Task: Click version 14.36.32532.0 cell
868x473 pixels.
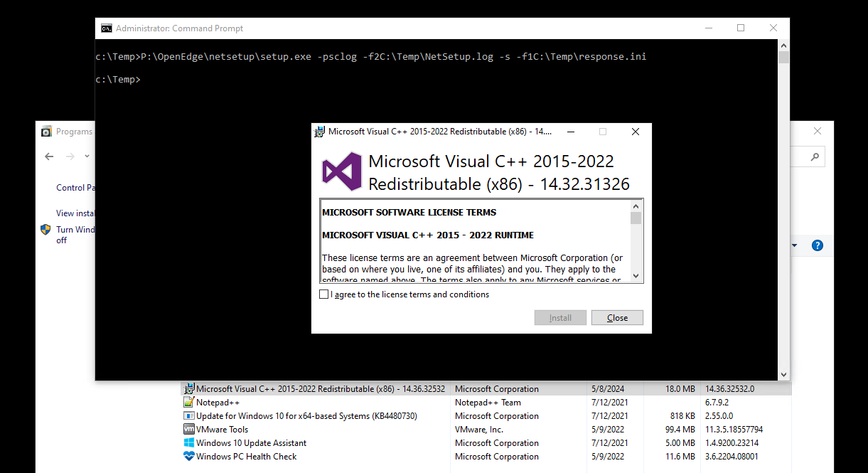Action: 729,389
